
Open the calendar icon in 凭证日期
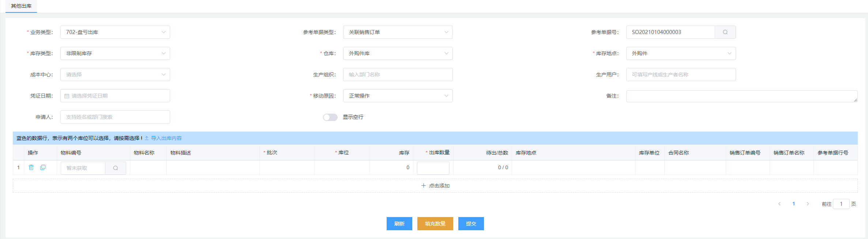(x=67, y=96)
